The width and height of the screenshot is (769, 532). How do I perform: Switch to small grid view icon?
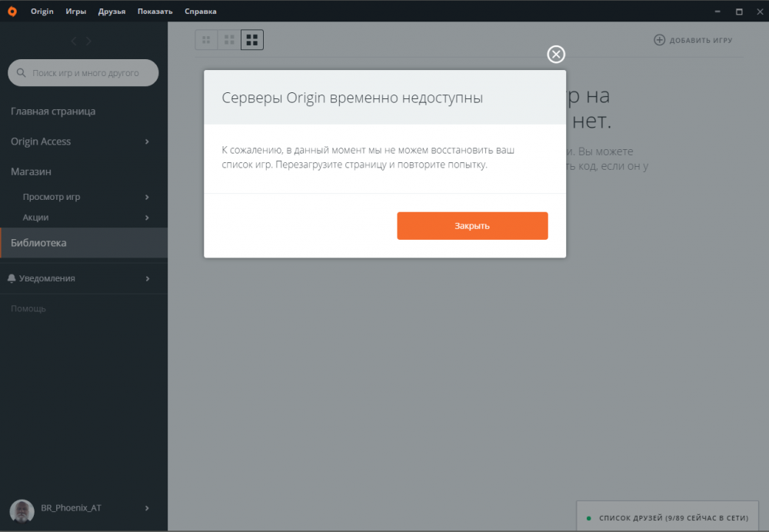206,40
